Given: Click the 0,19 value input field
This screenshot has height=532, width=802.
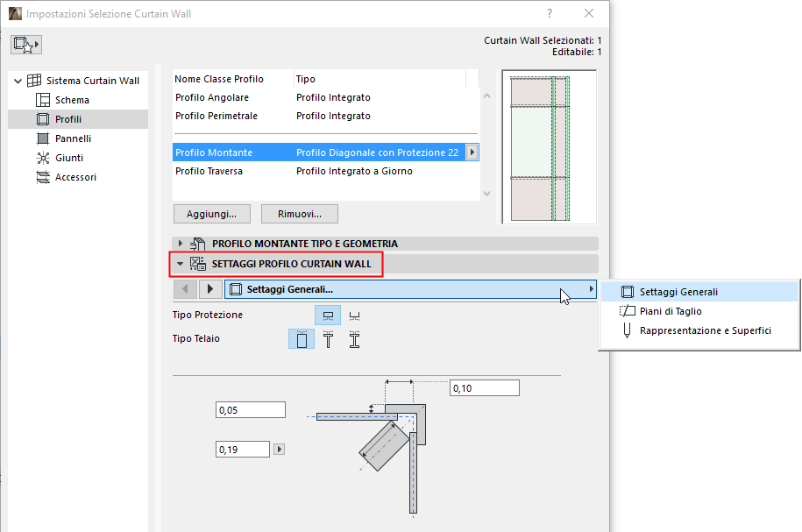Looking at the screenshot, I should click(x=243, y=449).
